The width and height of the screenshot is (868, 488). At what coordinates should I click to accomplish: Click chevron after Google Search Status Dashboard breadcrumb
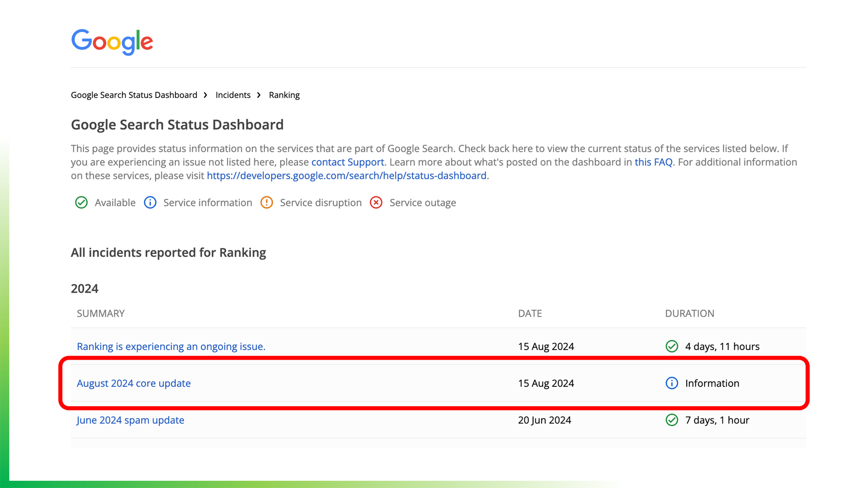click(x=205, y=95)
